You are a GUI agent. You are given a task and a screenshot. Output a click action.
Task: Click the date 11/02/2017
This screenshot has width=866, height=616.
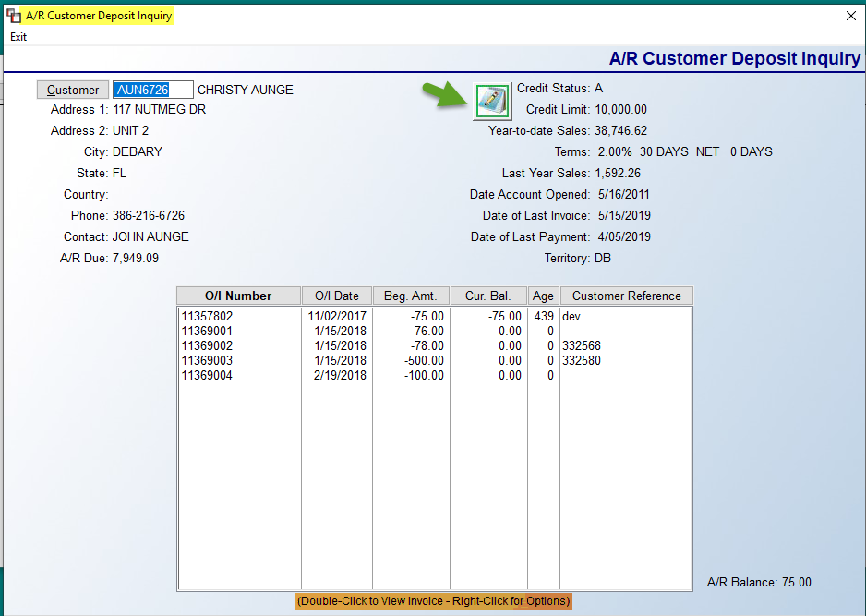(337, 316)
